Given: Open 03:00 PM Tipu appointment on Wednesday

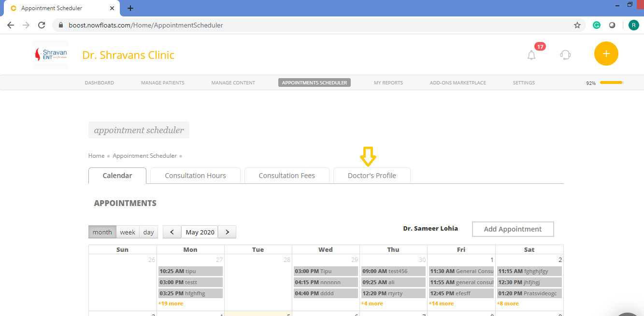Looking at the screenshot, I should (x=326, y=271).
